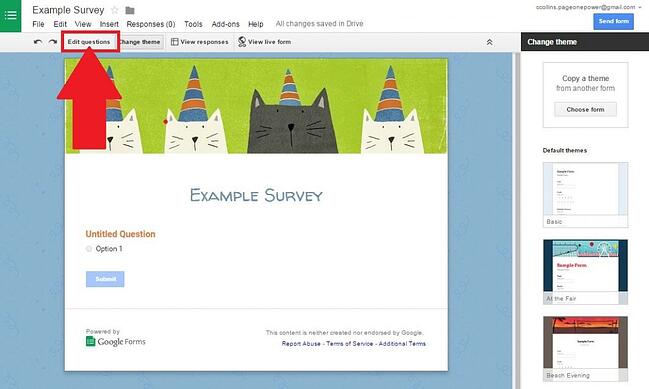Click the undo arrow in toolbar
Screen dimensions: 649x389
(x=38, y=42)
